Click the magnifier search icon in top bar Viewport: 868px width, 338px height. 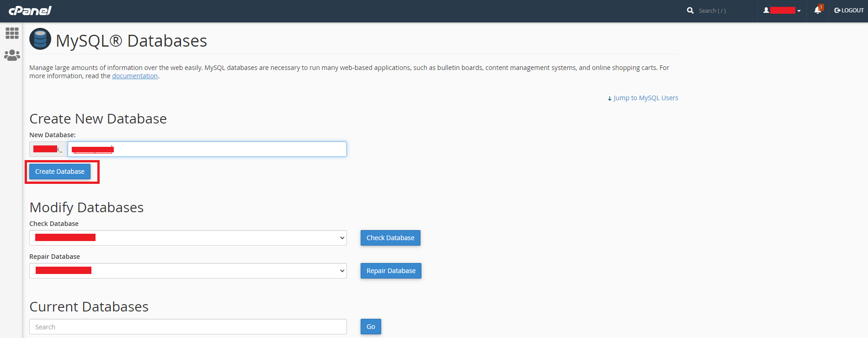(690, 11)
